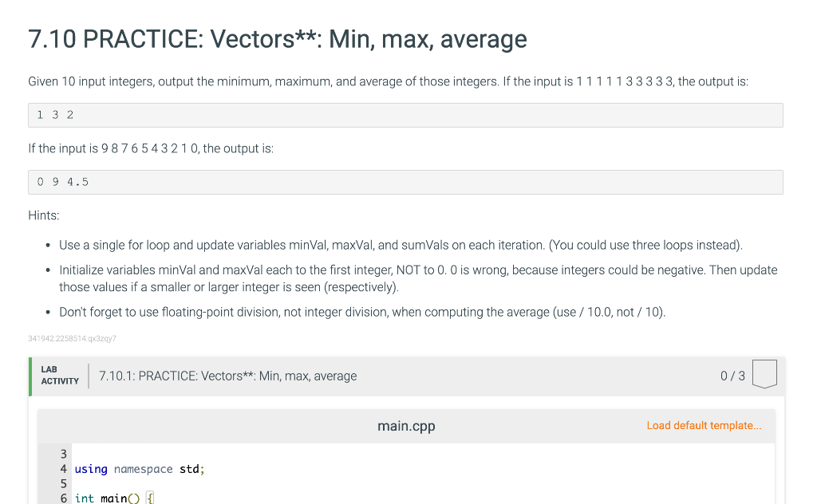Click the 7.10 PRACTICE page heading
This screenshot has width=817, height=504.
277,38
